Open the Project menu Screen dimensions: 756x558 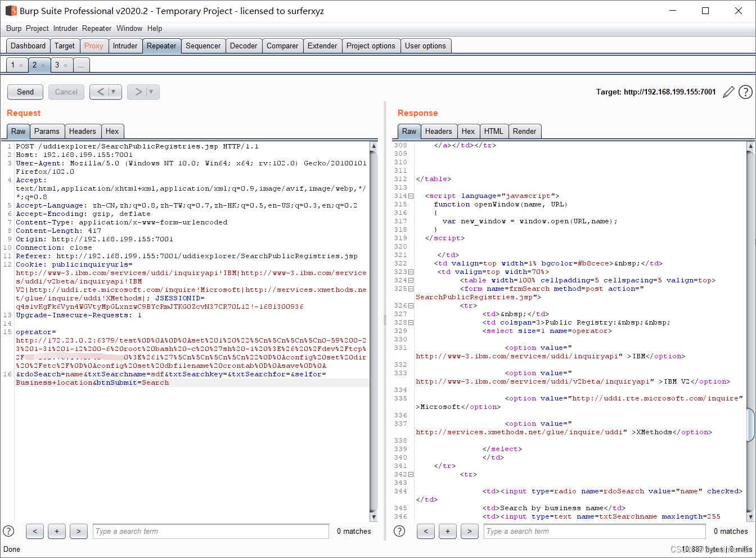37,28
